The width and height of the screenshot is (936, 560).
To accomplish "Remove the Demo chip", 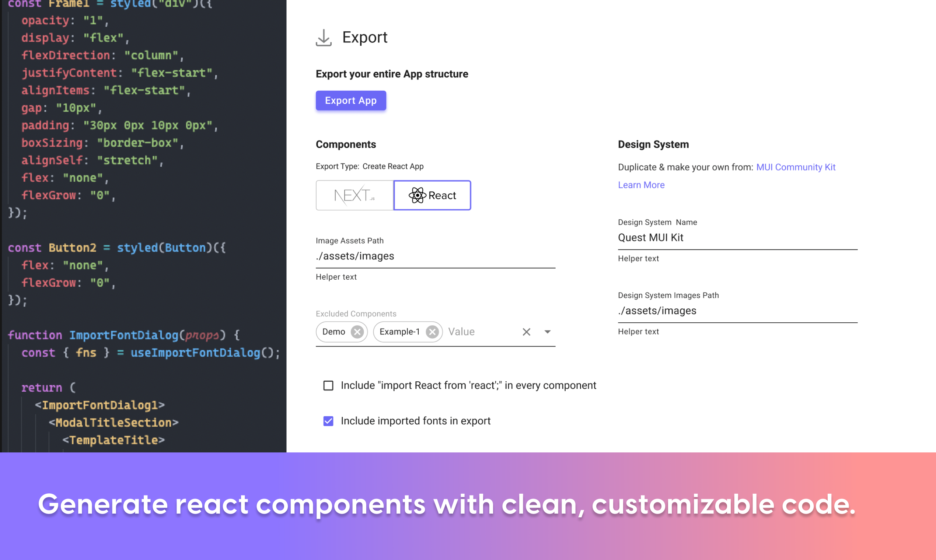I will (357, 332).
